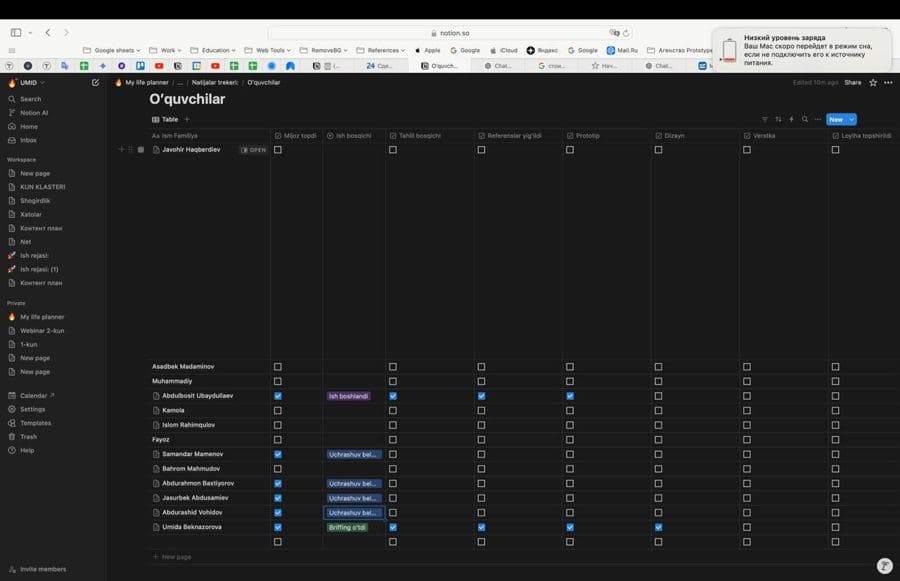This screenshot has width=900, height=581.
Task: Click the purple Ish boshlandi status tag
Action: click(348, 396)
